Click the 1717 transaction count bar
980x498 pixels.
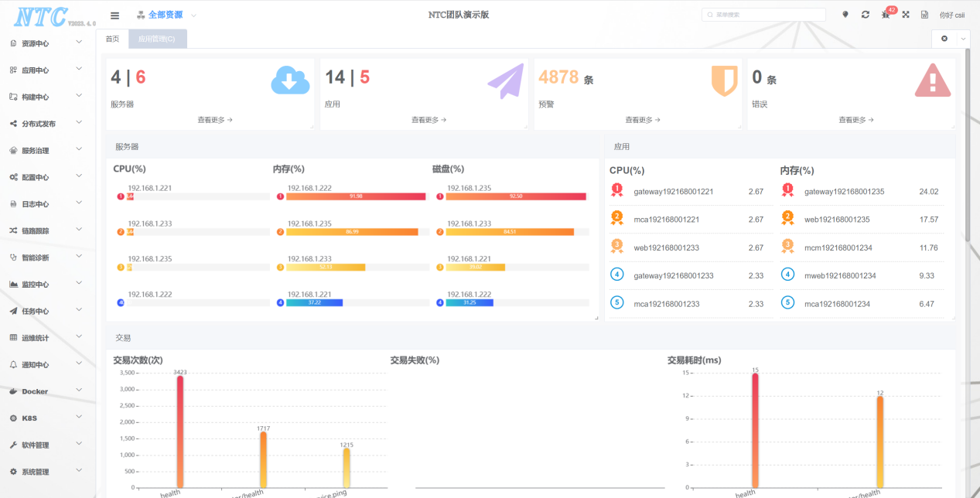point(264,460)
